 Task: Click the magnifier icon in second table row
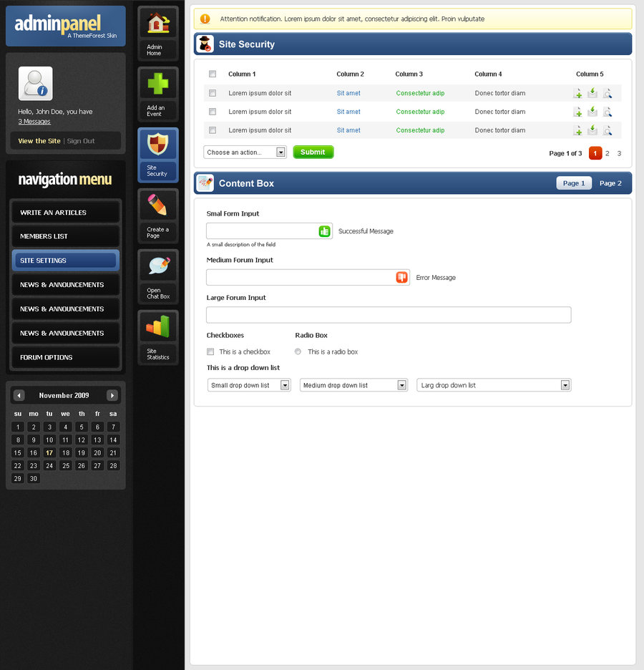[607, 112]
